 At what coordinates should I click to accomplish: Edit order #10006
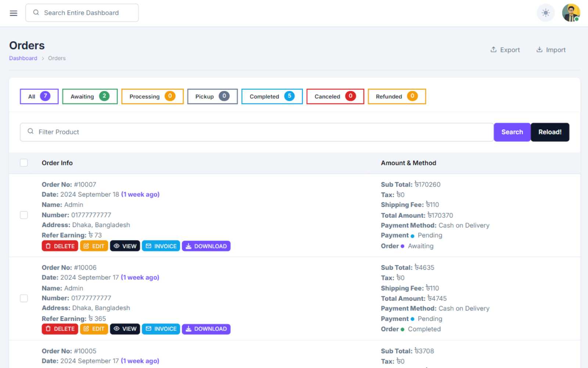94,329
